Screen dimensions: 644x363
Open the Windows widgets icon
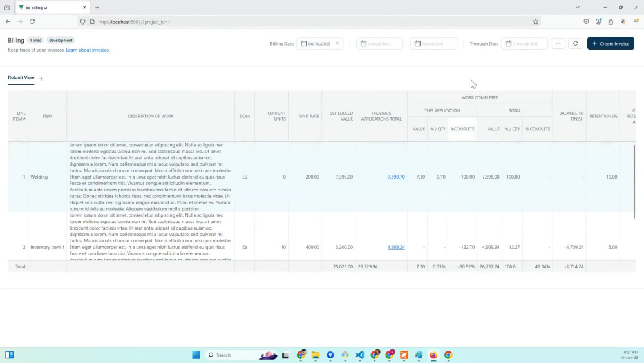click(10, 355)
